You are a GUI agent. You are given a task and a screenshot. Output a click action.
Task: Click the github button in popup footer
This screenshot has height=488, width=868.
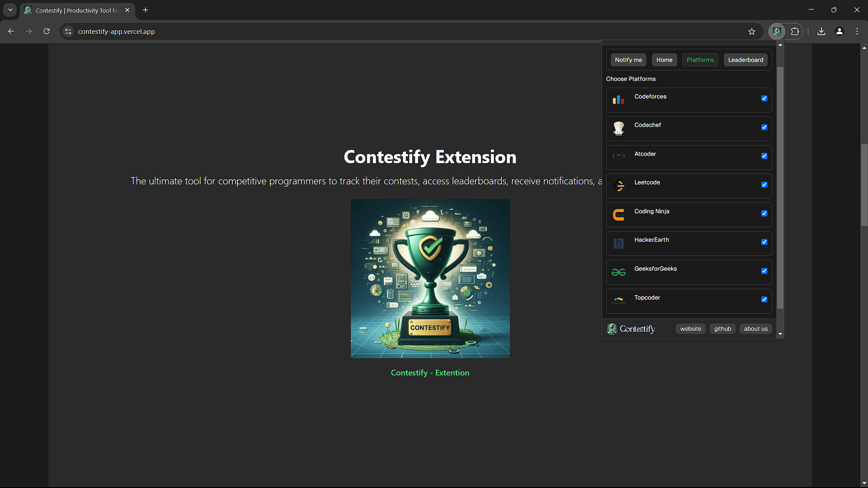[x=722, y=329]
